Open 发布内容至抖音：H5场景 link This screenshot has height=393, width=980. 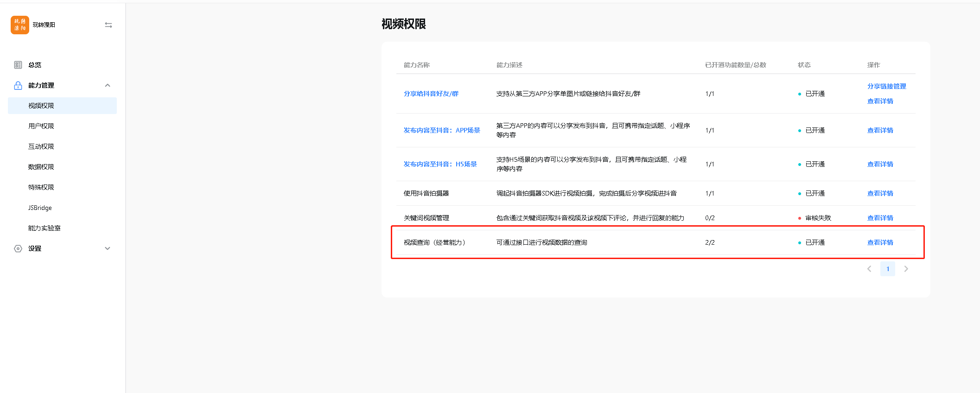point(440,164)
